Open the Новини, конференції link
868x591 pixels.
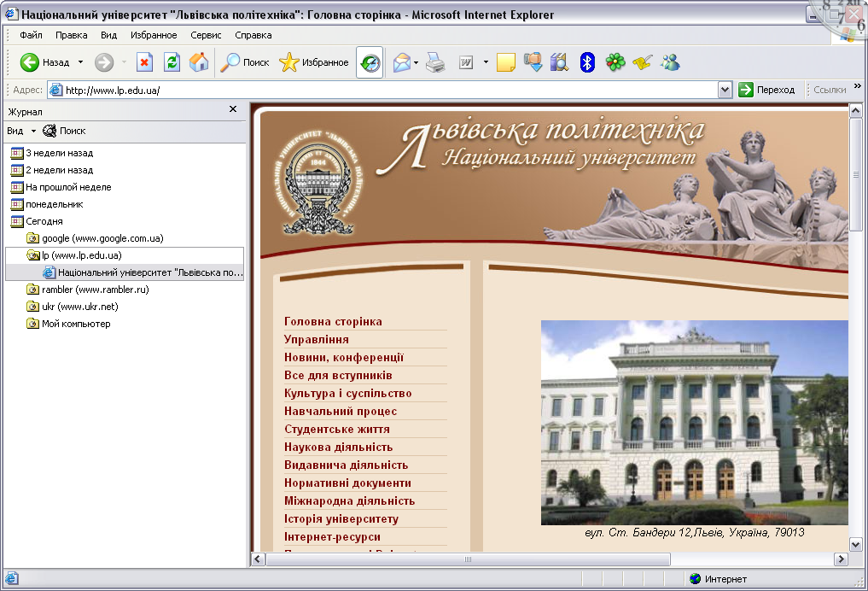pos(344,357)
